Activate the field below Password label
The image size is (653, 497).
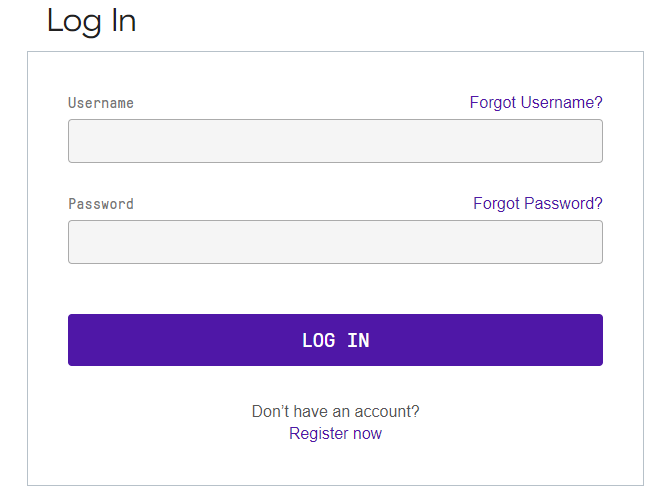pyautogui.click(x=335, y=242)
